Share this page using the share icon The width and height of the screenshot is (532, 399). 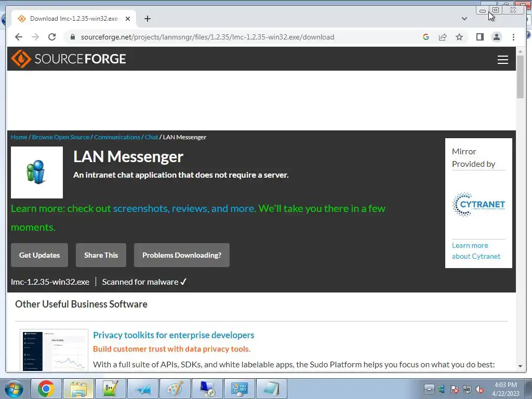click(443, 37)
